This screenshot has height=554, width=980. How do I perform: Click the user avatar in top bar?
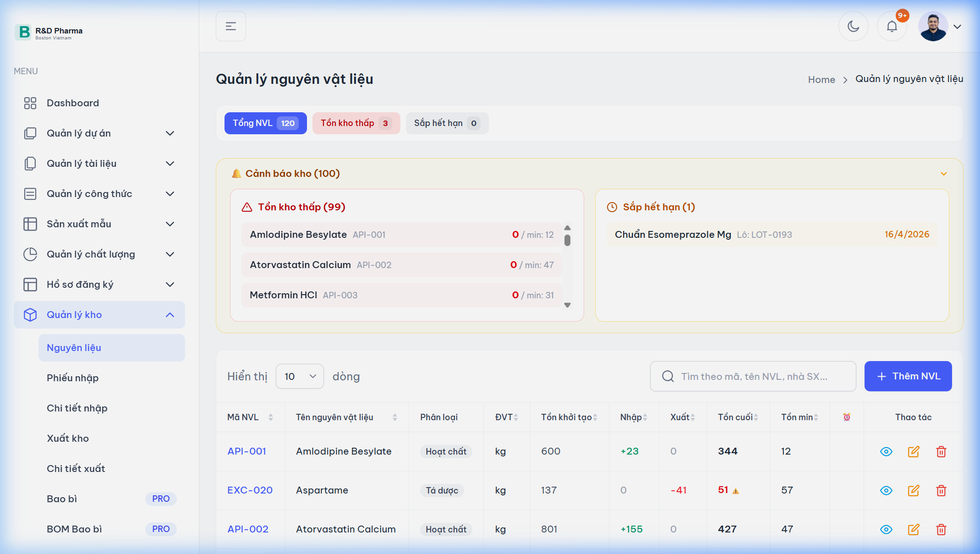pyautogui.click(x=933, y=27)
